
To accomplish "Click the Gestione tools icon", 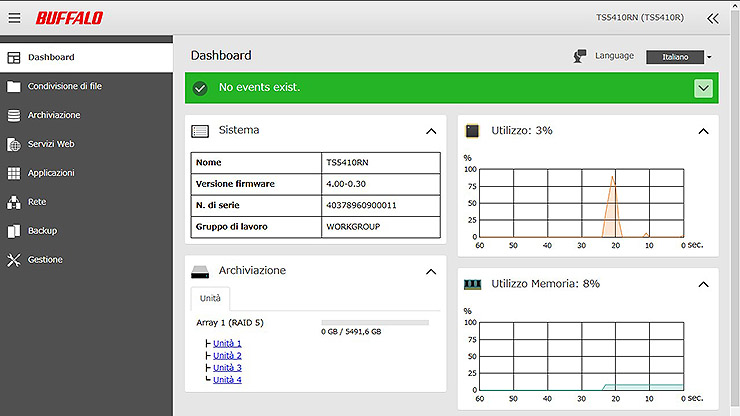I will [x=13, y=260].
